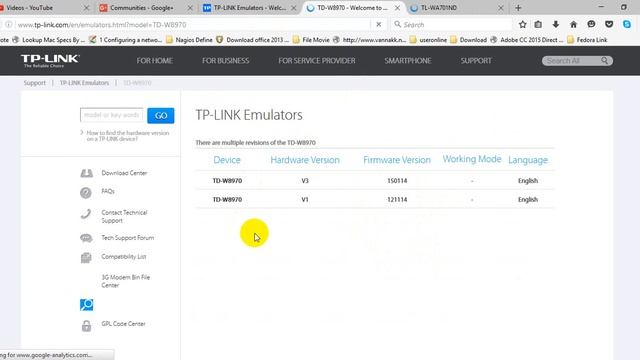The width and height of the screenshot is (640, 360).
Task: Select TD-W8970 in the V3 row
Action: [x=227, y=181]
